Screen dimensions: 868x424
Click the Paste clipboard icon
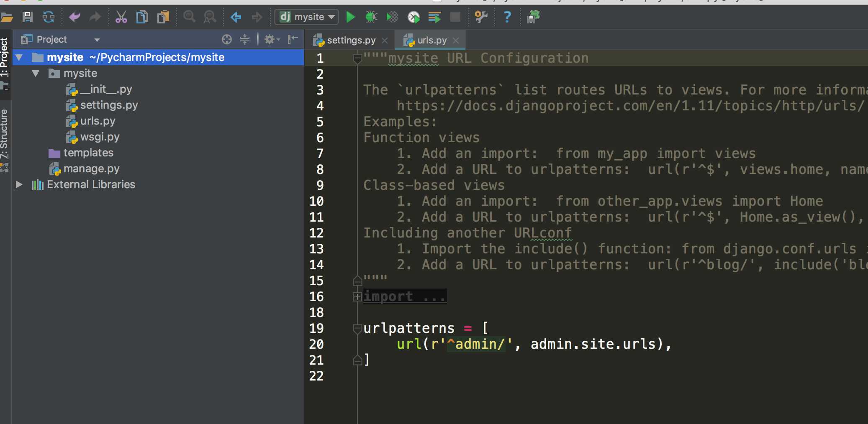click(x=163, y=17)
